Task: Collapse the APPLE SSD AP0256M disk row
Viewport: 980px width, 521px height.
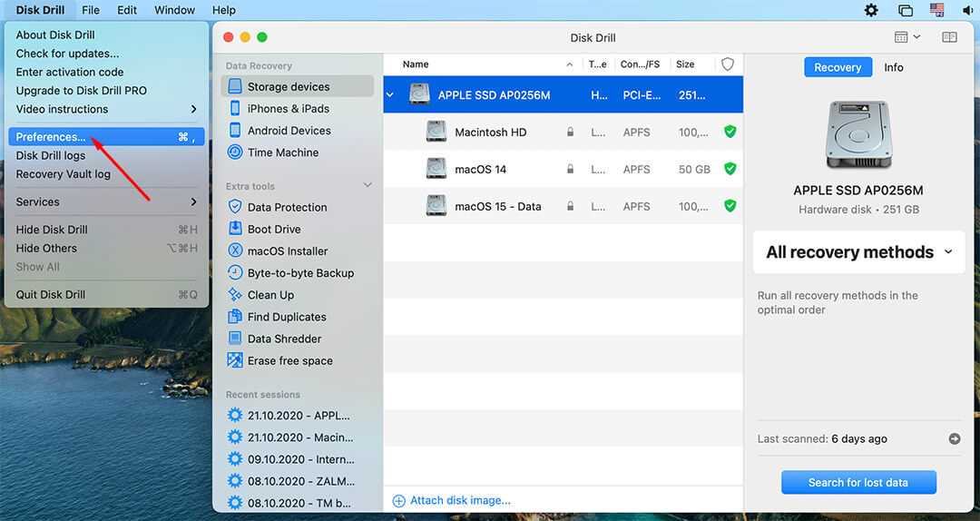Action: (x=390, y=95)
